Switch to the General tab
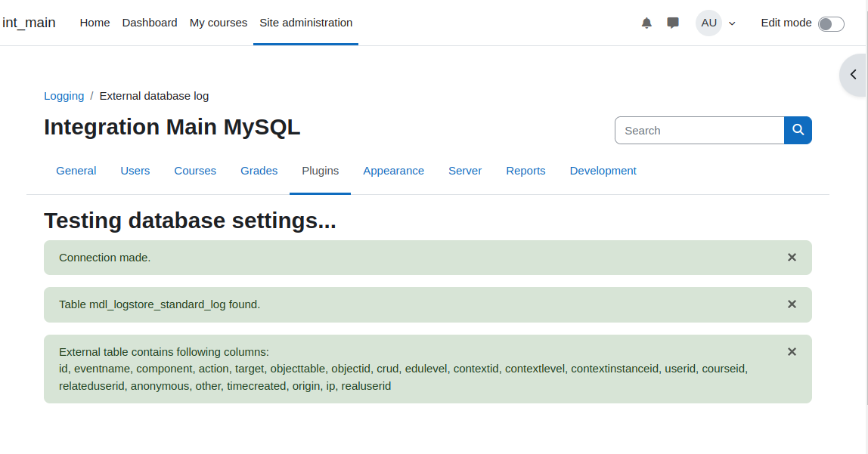The height and width of the screenshot is (454, 868). coord(76,171)
